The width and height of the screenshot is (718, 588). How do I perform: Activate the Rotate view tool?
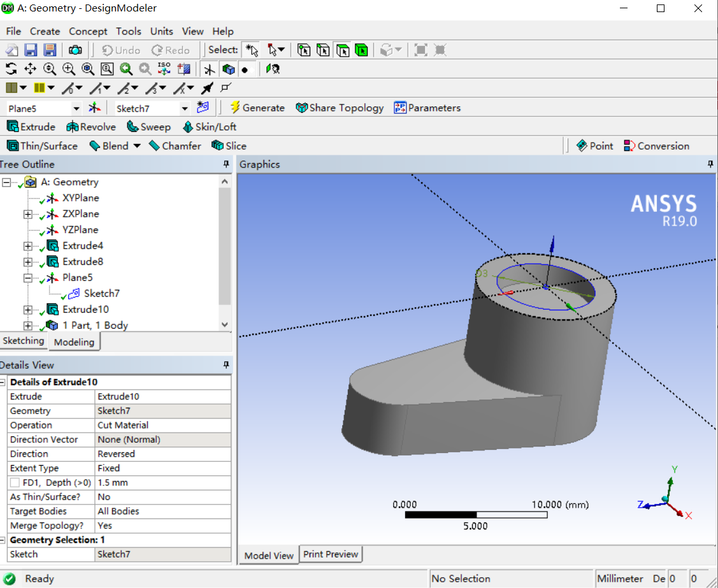[x=11, y=69]
